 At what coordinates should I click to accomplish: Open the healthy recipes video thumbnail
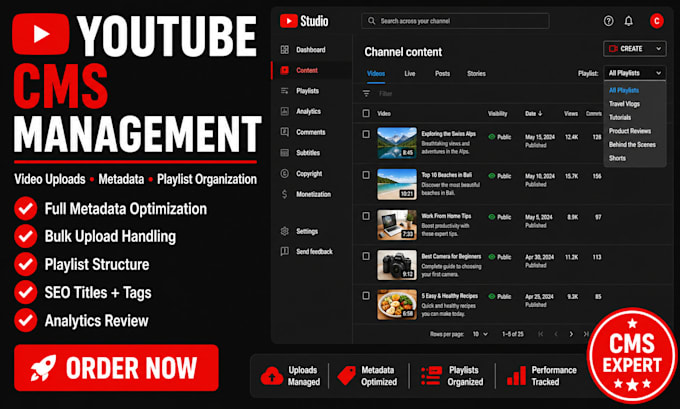click(397, 304)
